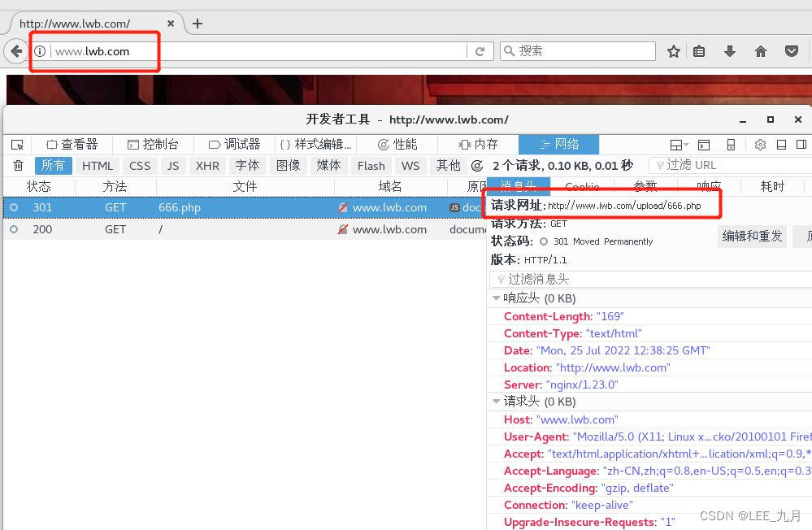This screenshot has height=530, width=812.
Task: Open the 性能 performance tab
Action: coord(397,144)
